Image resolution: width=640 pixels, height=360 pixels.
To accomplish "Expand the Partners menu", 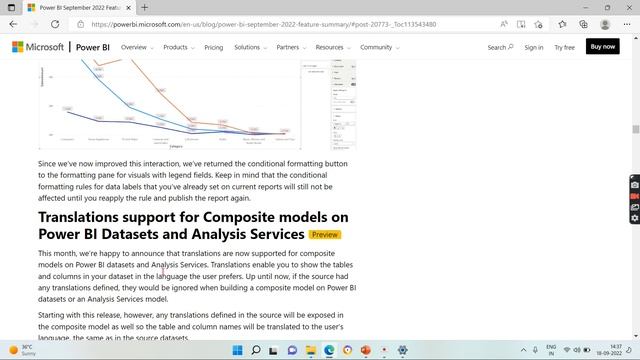I will click(x=291, y=47).
